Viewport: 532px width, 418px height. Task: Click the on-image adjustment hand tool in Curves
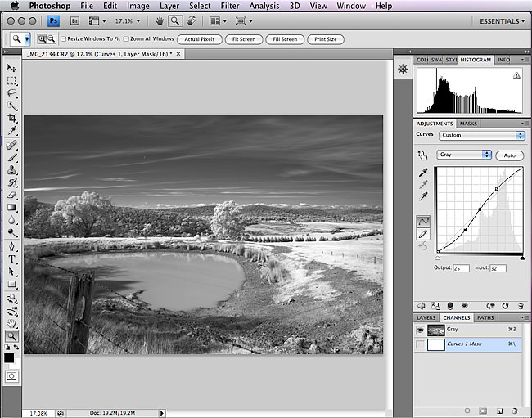coord(422,154)
